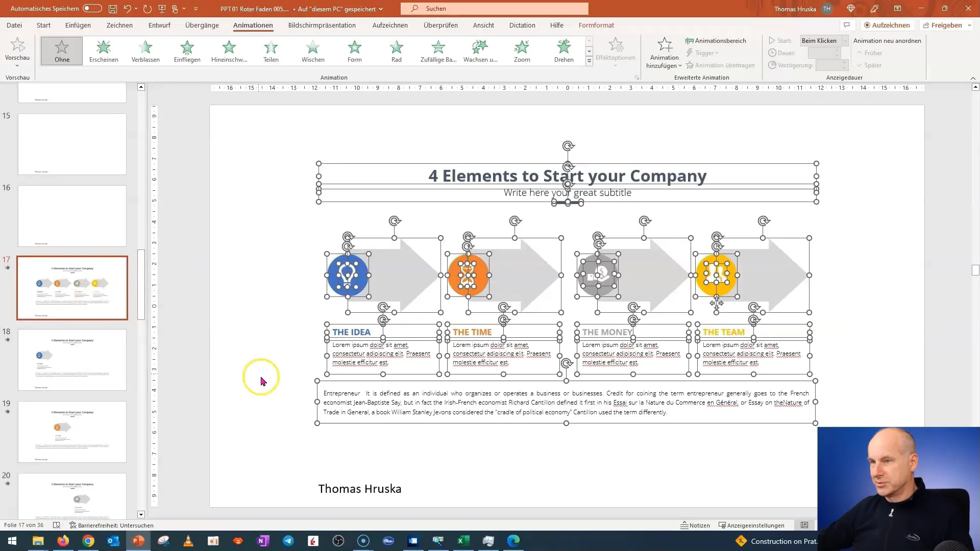Apply the Rad animation effect
The image size is (980, 551).
397,51
